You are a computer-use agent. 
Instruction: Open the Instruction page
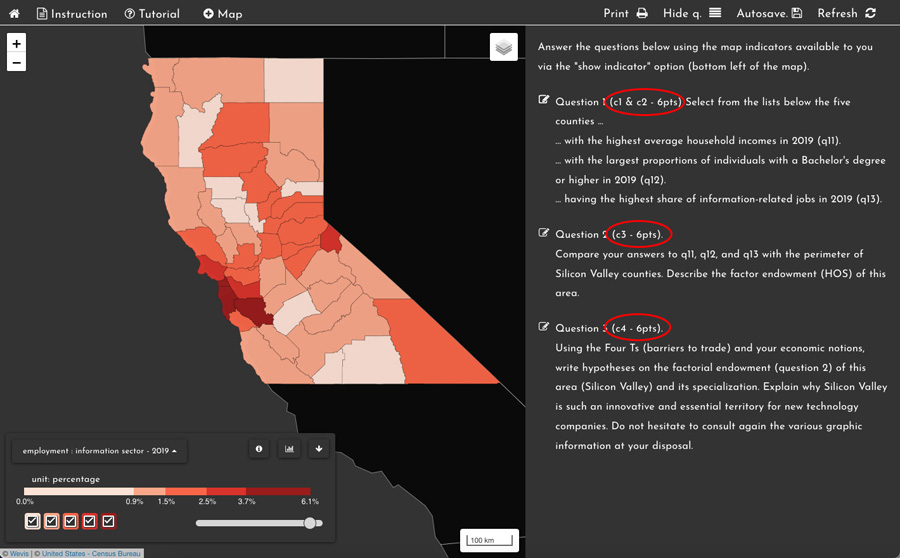[x=72, y=14]
